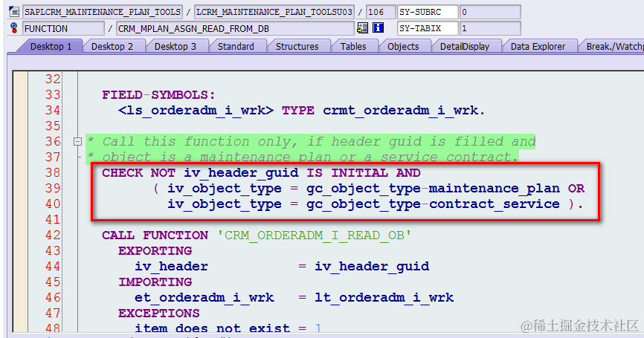
Task: Click the line number field showing 106
Action: tap(380, 12)
